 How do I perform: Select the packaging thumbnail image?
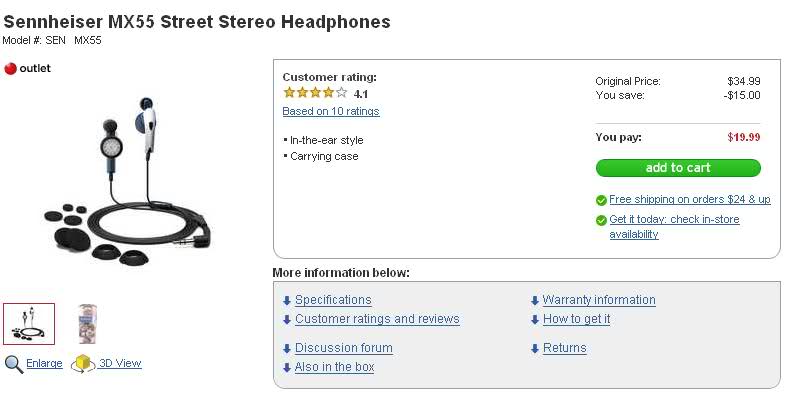[x=87, y=324]
